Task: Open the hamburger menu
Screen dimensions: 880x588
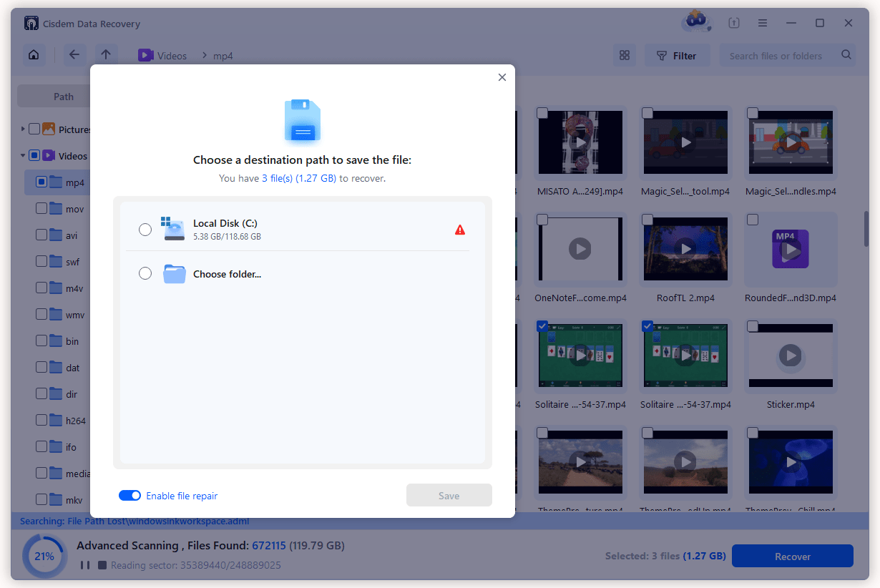Action: (x=763, y=23)
